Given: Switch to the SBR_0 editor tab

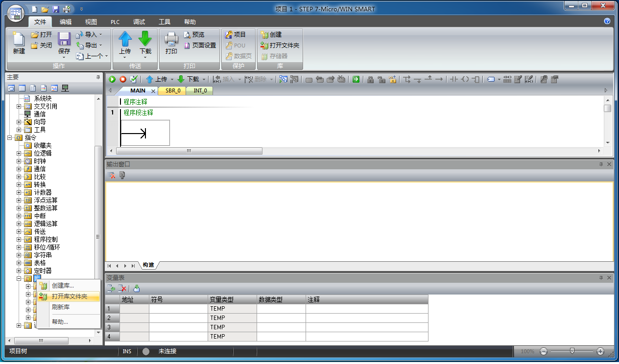Looking at the screenshot, I should [x=172, y=91].
